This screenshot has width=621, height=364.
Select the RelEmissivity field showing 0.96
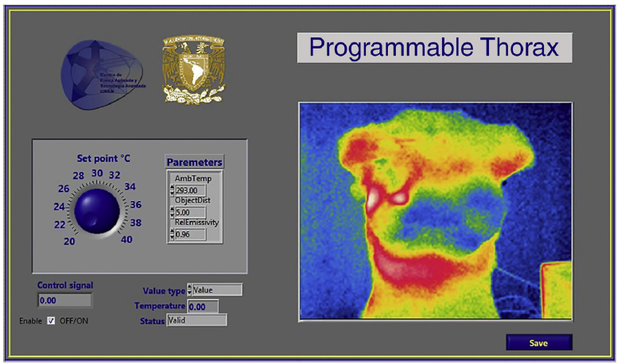pos(190,234)
